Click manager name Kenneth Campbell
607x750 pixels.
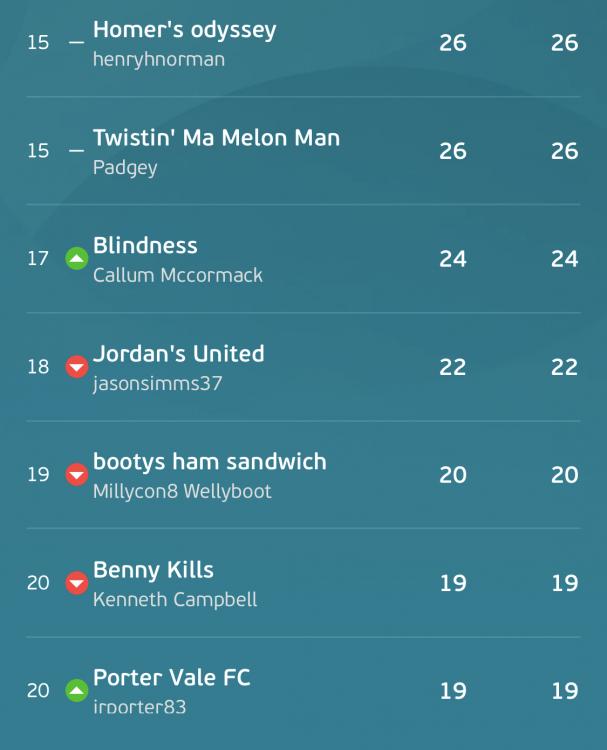(175, 600)
